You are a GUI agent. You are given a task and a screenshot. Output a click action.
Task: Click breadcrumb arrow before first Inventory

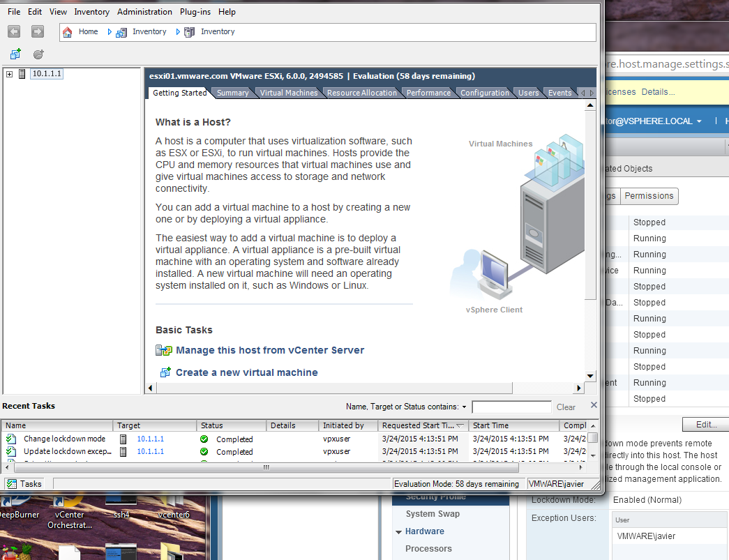(x=110, y=32)
